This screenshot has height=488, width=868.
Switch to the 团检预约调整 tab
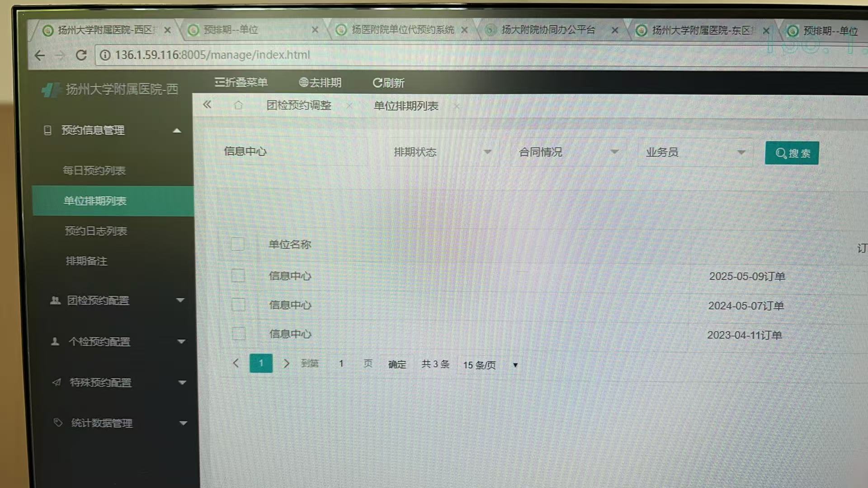click(x=299, y=105)
